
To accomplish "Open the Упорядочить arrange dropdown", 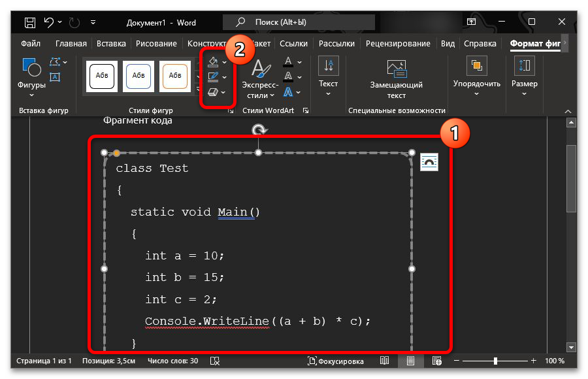I will (477, 77).
